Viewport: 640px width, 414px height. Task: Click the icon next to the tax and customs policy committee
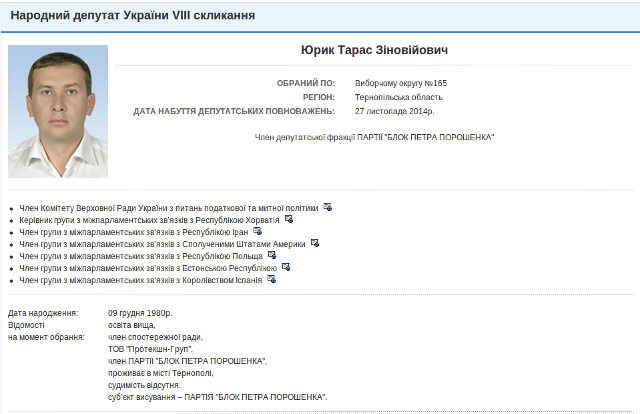tap(328, 207)
